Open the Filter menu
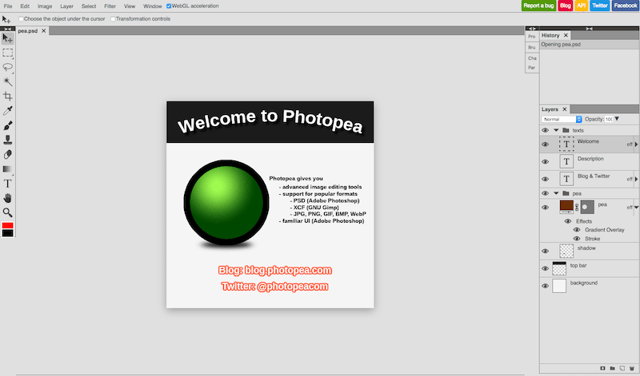The height and width of the screenshot is (376, 640). click(110, 6)
